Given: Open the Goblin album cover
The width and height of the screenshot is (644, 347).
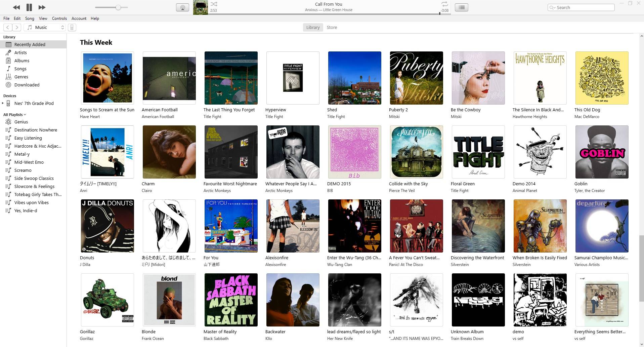Looking at the screenshot, I should point(602,152).
